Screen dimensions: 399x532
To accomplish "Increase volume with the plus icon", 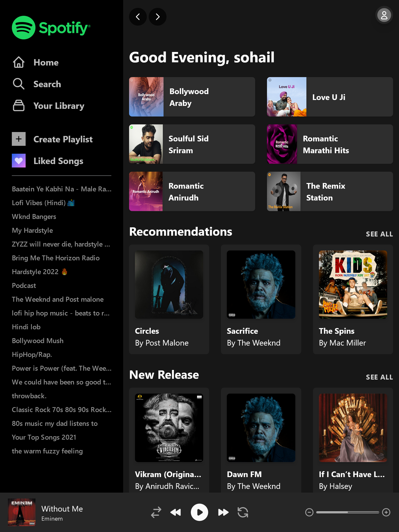I will point(386,512).
